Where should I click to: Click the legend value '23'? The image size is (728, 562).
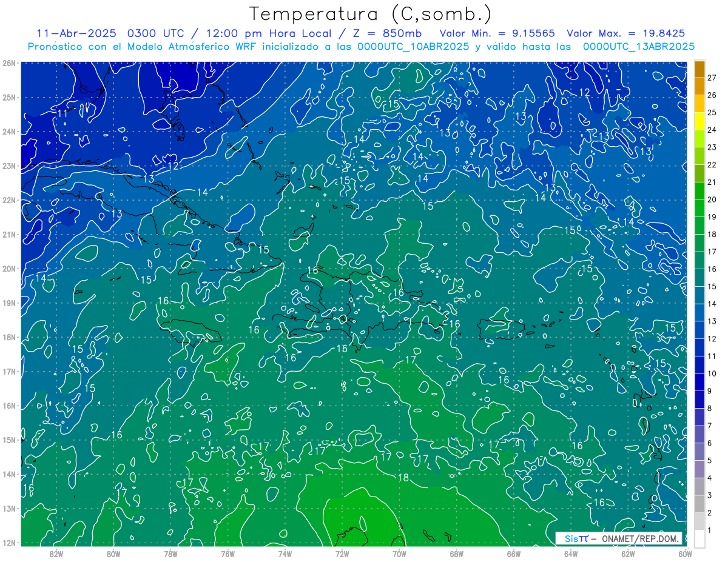[x=712, y=147]
